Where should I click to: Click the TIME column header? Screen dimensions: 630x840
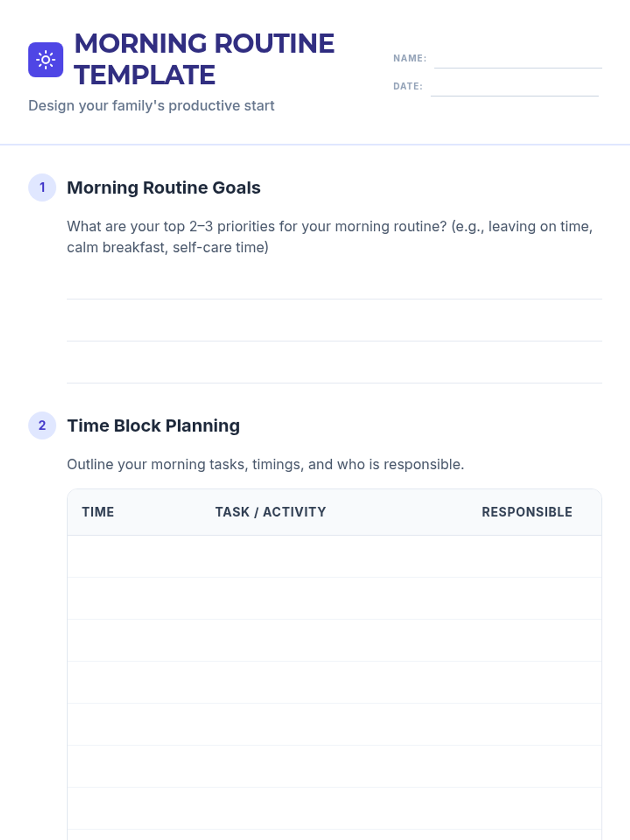(98, 512)
